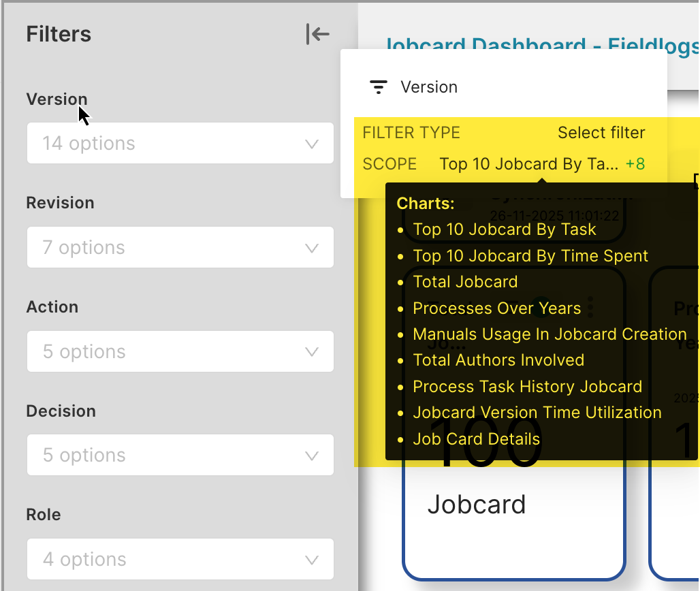Click the '7 options' Revision select field
The width and height of the screenshot is (700, 591).
coord(163,248)
